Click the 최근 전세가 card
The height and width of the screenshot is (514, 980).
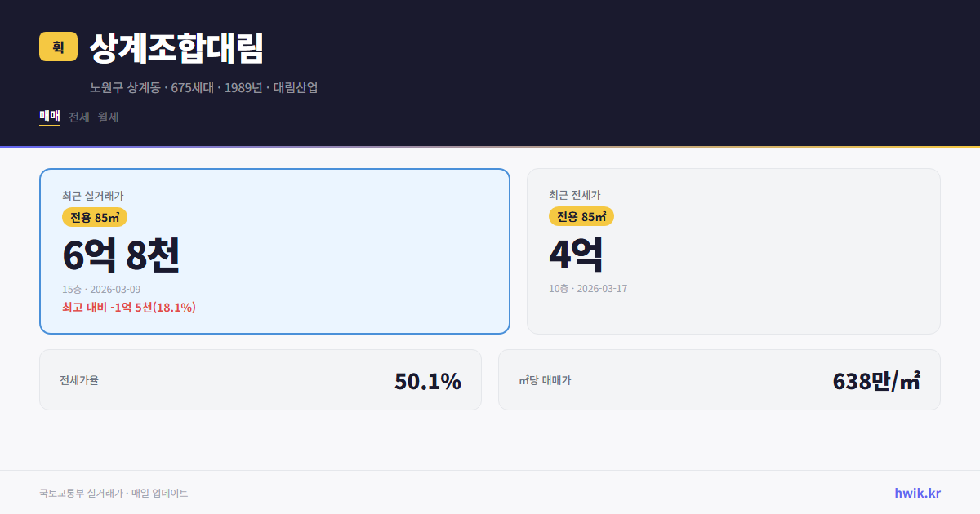[733, 251]
